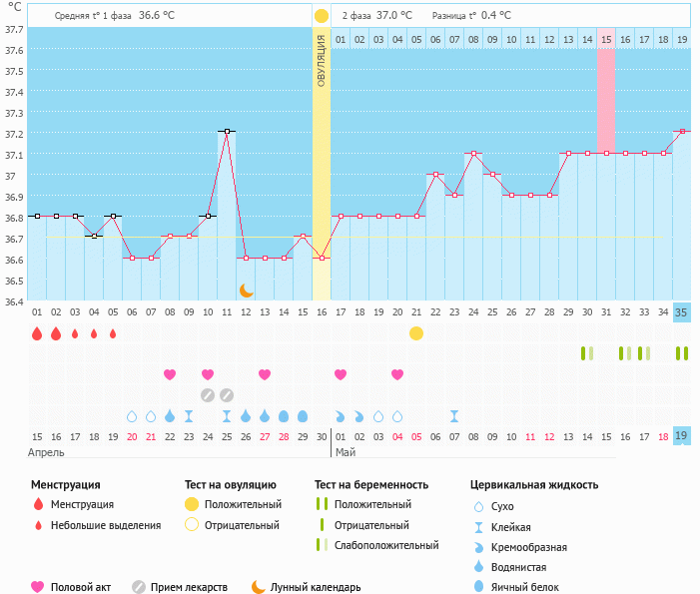
Task: Click the pink heart under day 08
Action: point(170,374)
